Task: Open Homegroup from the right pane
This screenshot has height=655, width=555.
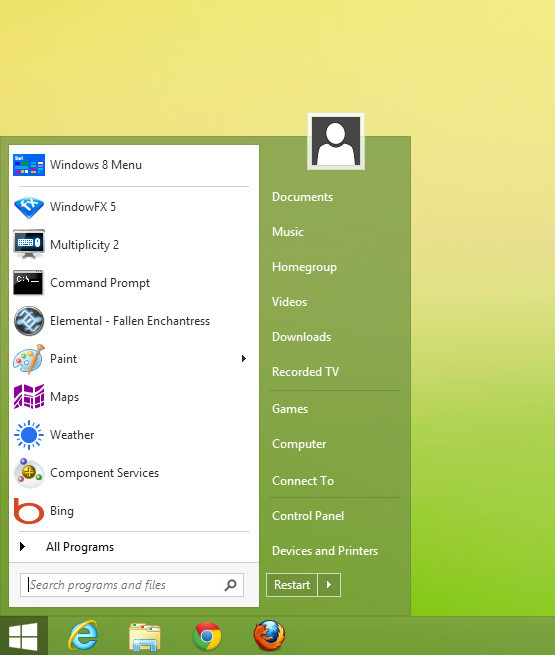Action: (304, 267)
